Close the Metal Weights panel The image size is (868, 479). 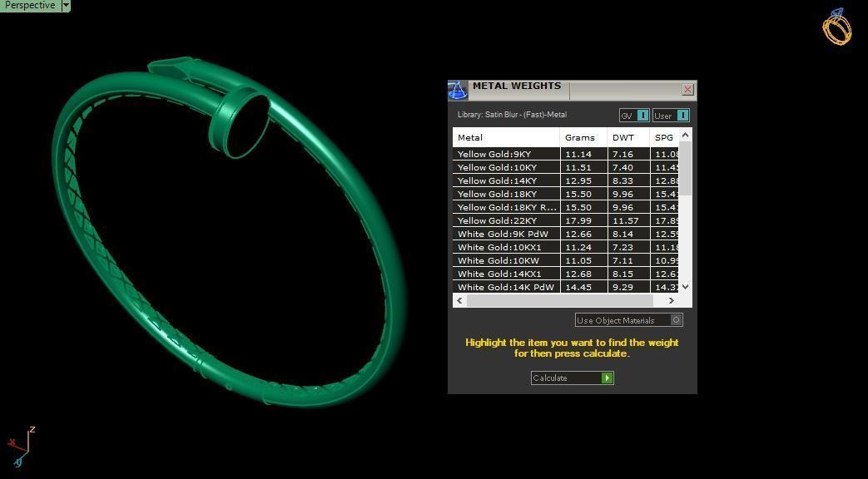[687, 89]
